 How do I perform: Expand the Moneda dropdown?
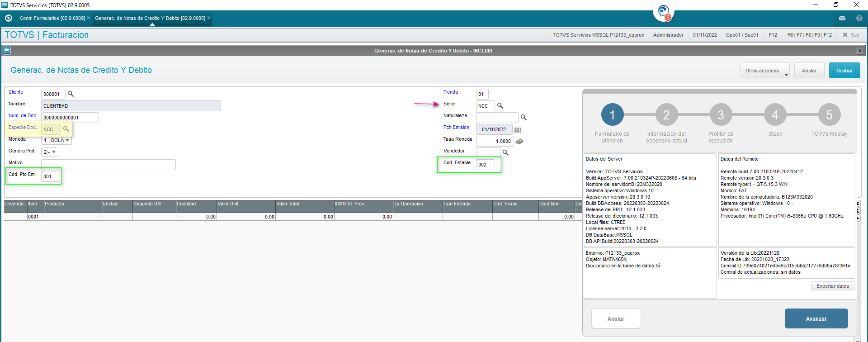tap(67, 140)
